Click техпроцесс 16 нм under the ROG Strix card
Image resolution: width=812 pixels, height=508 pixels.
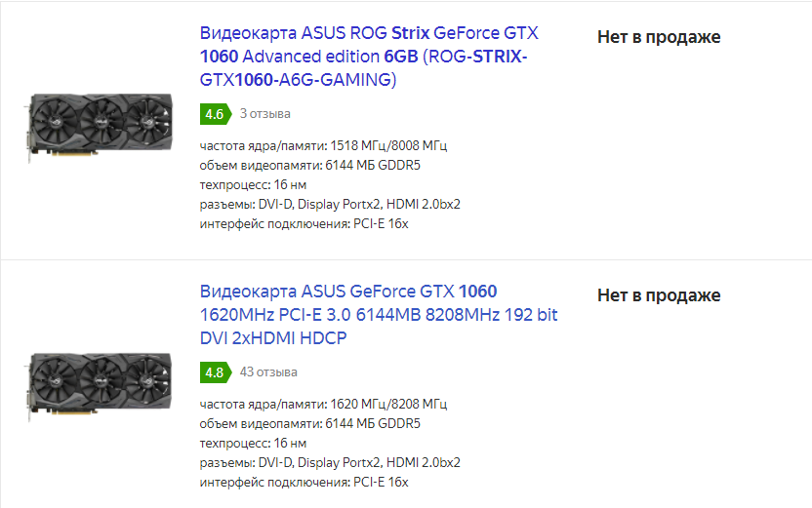(253, 184)
